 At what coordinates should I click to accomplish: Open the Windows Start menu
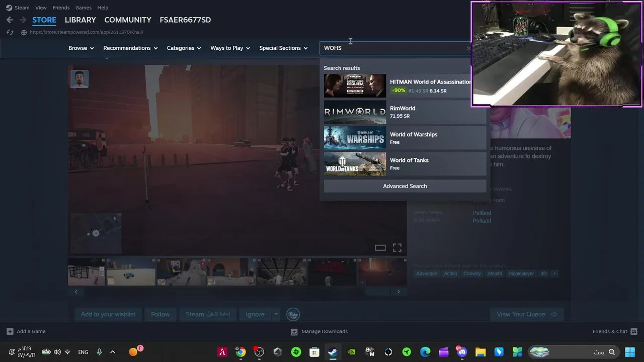click(x=629, y=352)
